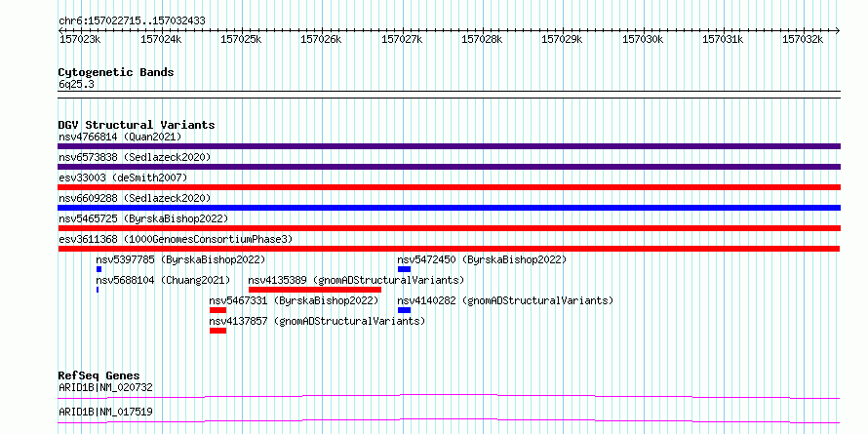
Task: Open the nsv6573838 (Sedlazeck2020) label
Action: click(x=135, y=157)
